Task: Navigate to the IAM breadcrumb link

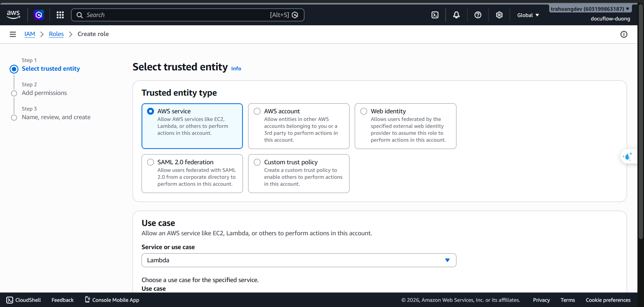Action: pyautogui.click(x=30, y=34)
